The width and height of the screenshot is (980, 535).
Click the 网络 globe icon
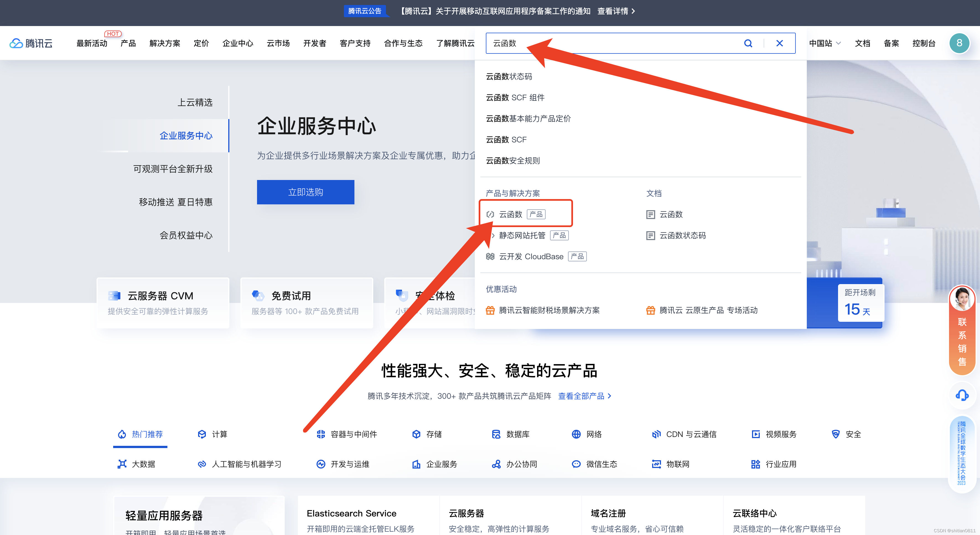point(576,434)
